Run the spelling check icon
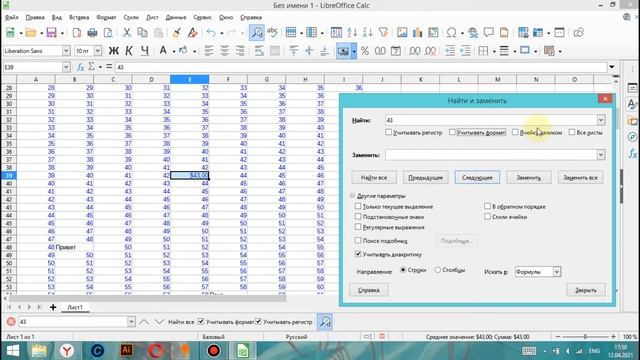 pos(272,33)
